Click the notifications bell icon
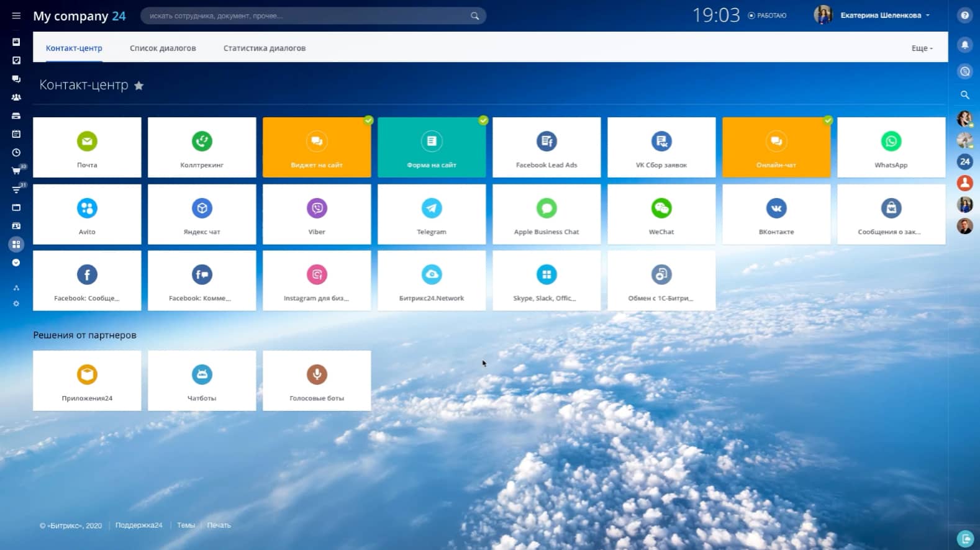 pyautogui.click(x=964, y=45)
